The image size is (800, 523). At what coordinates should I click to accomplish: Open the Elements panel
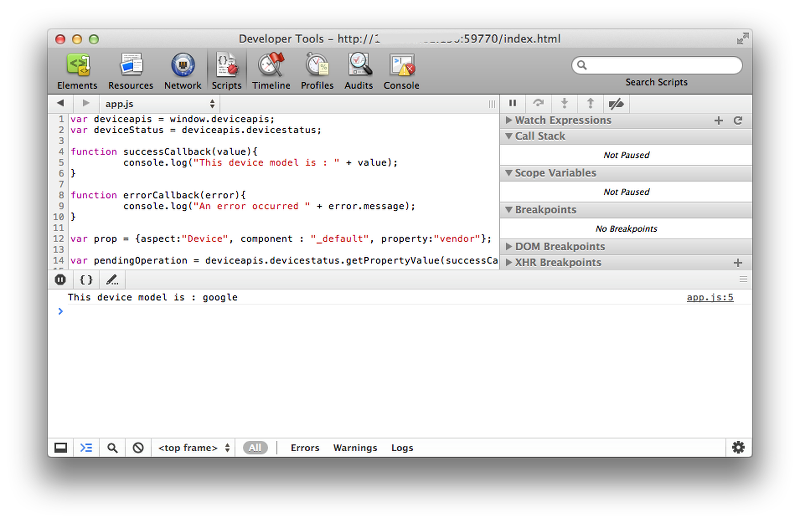click(77, 71)
